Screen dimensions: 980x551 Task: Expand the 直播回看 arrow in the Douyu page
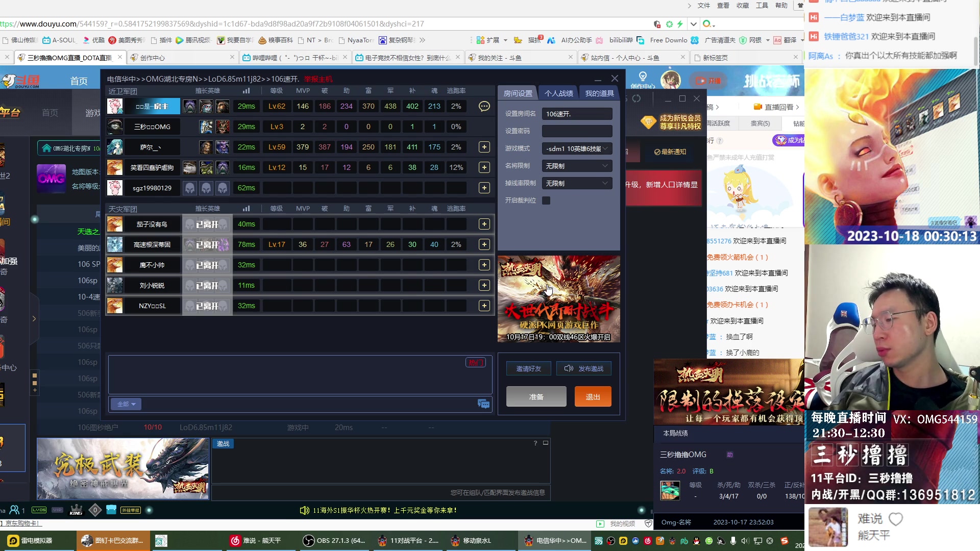pyautogui.click(x=797, y=107)
